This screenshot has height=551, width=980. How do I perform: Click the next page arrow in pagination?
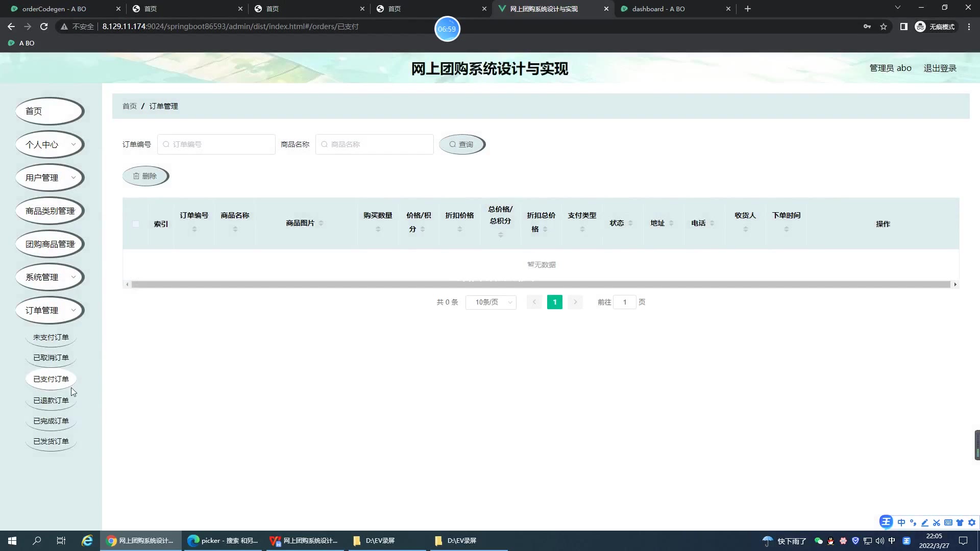click(x=575, y=302)
